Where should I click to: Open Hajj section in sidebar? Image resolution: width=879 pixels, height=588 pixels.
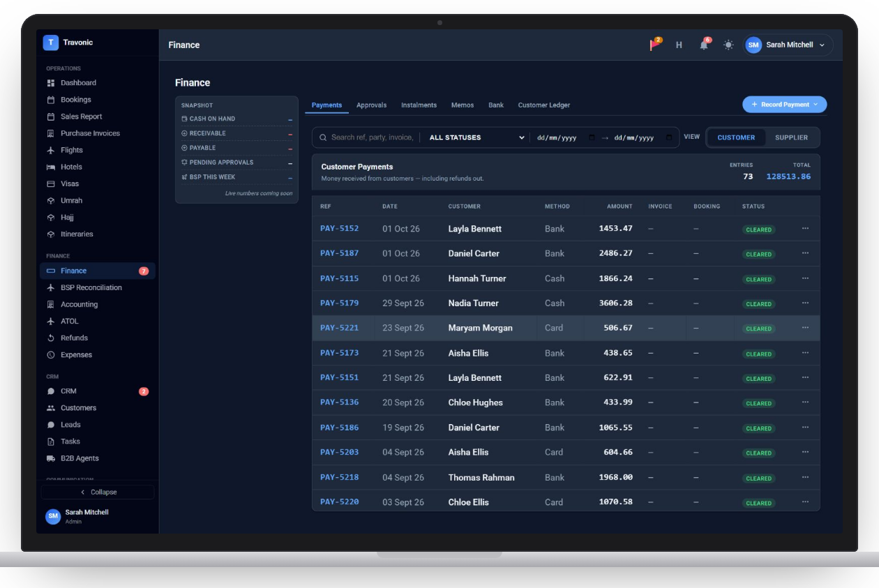pyautogui.click(x=97, y=217)
